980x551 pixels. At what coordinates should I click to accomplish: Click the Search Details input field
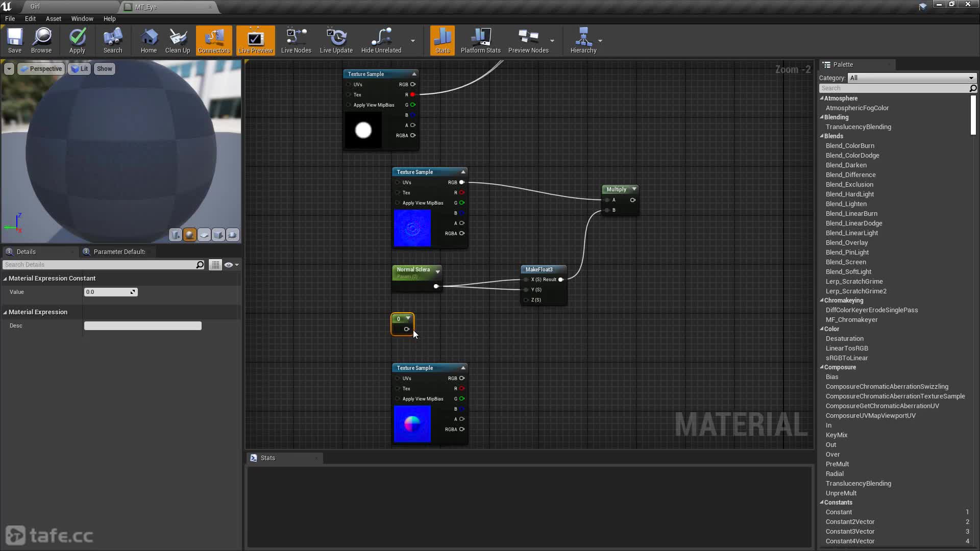[100, 265]
